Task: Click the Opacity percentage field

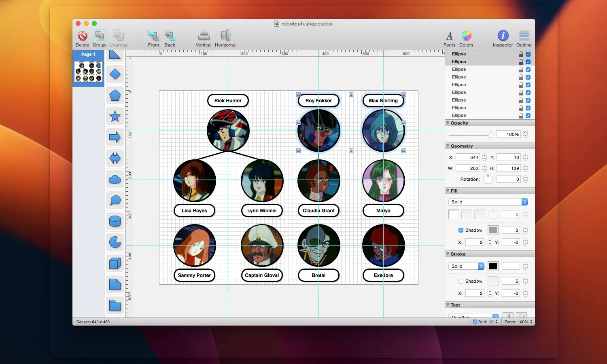Action: click(x=508, y=134)
